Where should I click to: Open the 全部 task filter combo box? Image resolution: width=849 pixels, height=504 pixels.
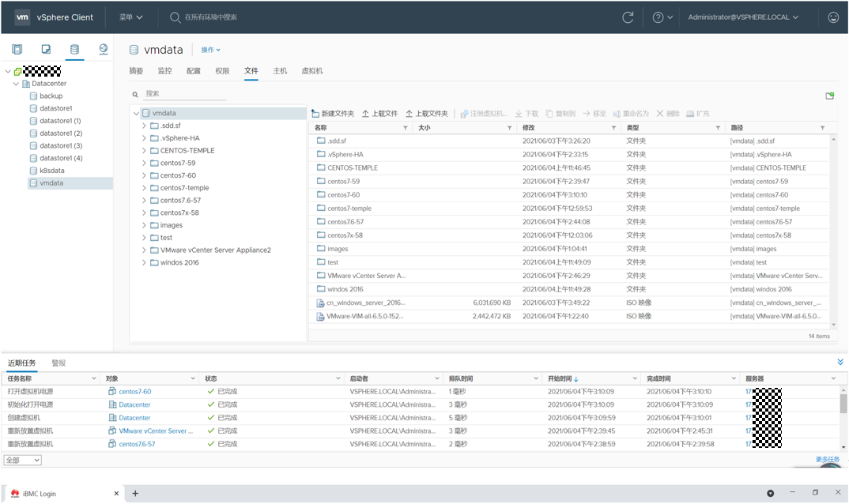pos(23,460)
